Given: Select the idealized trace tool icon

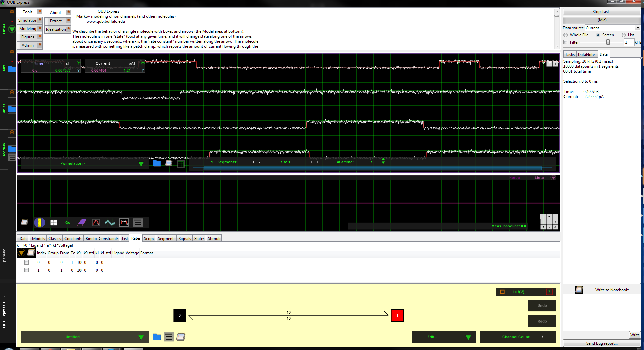Looking at the screenshot, I should [x=124, y=222].
